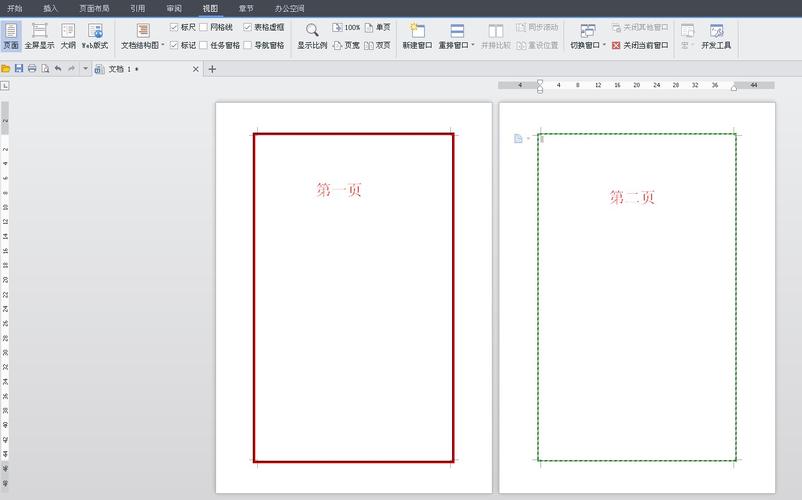This screenshot has height=500, width=802.
Task: Select 单页 single page view
Action: pyautogui.click(x=377, y=27)
